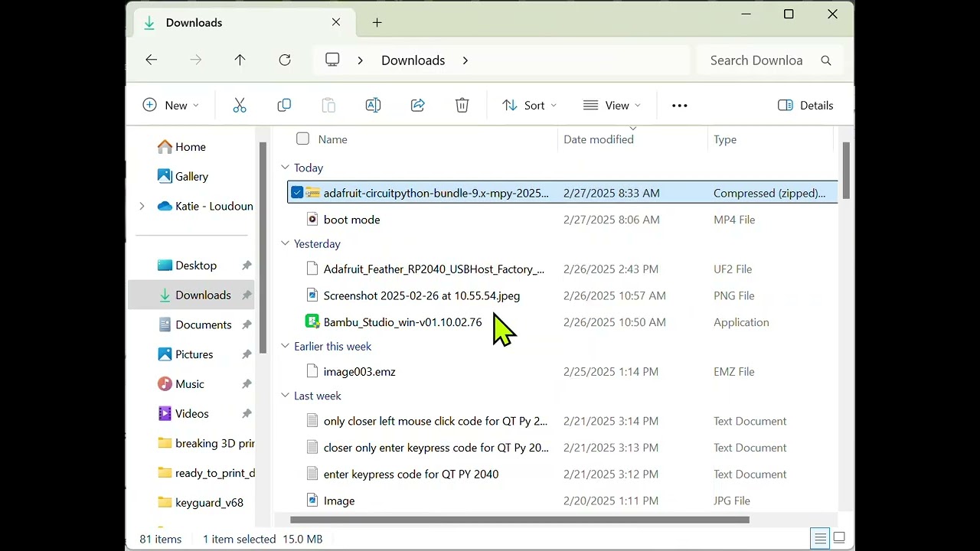Click the Screenshot 2025-02-26 PNG file icon
This screenshot has height=551, width=980.
tap(312, 295)
